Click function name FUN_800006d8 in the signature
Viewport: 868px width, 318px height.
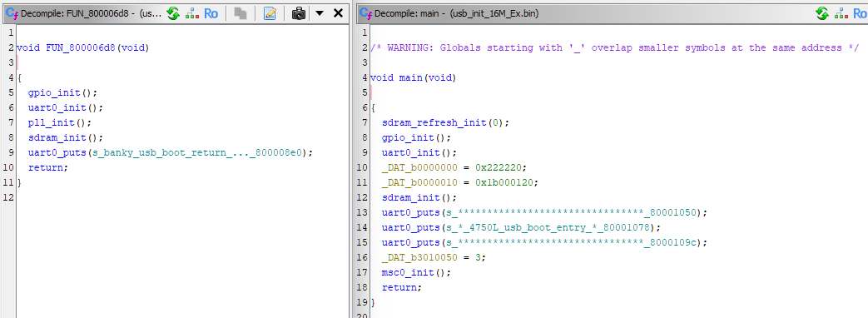coord(80,47)
